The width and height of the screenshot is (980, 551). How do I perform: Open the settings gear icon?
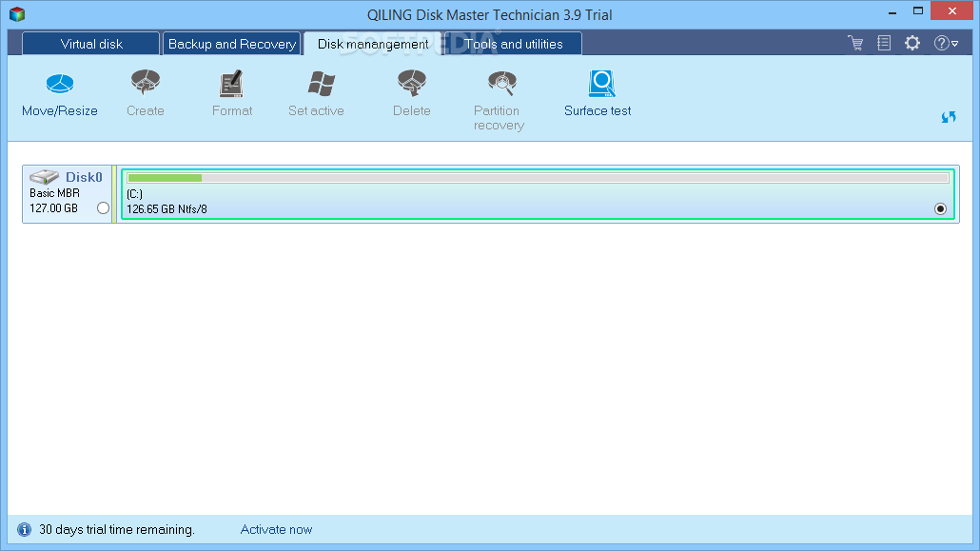tap(912, 43)
